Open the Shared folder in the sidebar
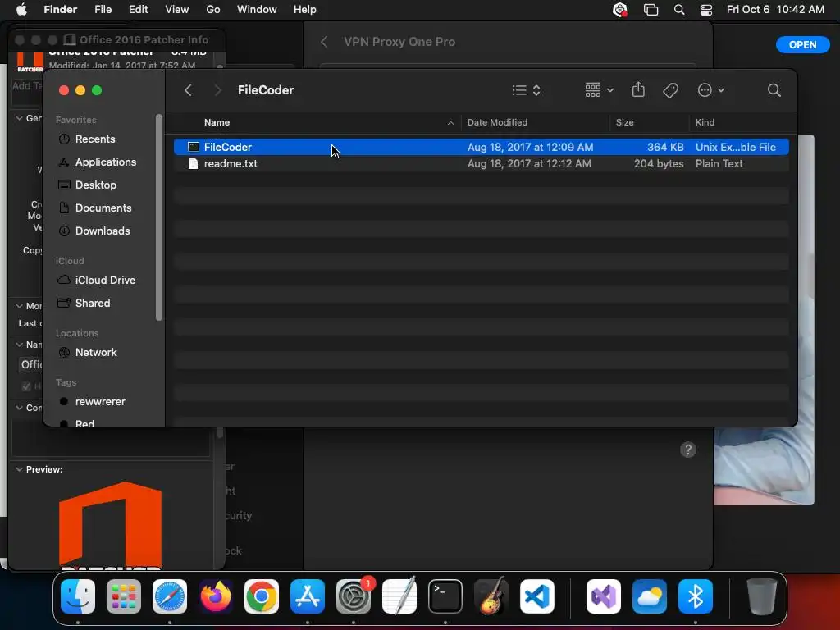 pyautogui.click(x=92, y=304)
